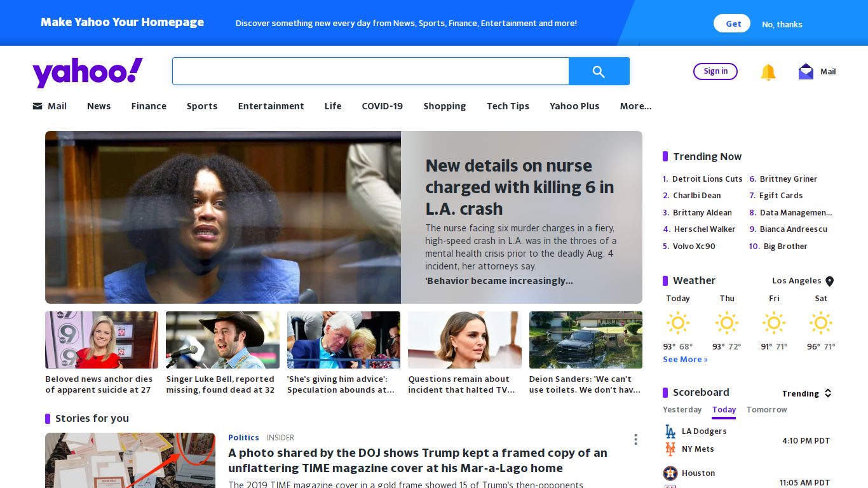Open the three-dot menu on Politics story
The height and width of the screenshot is (488, 868).
[x=635, y=439]
